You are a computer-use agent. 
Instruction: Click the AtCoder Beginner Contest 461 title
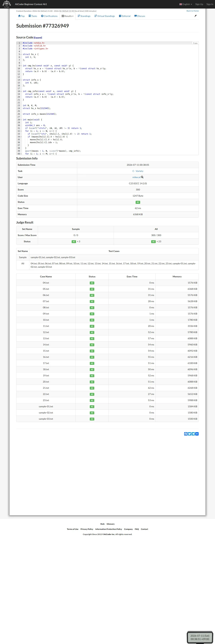31,4
